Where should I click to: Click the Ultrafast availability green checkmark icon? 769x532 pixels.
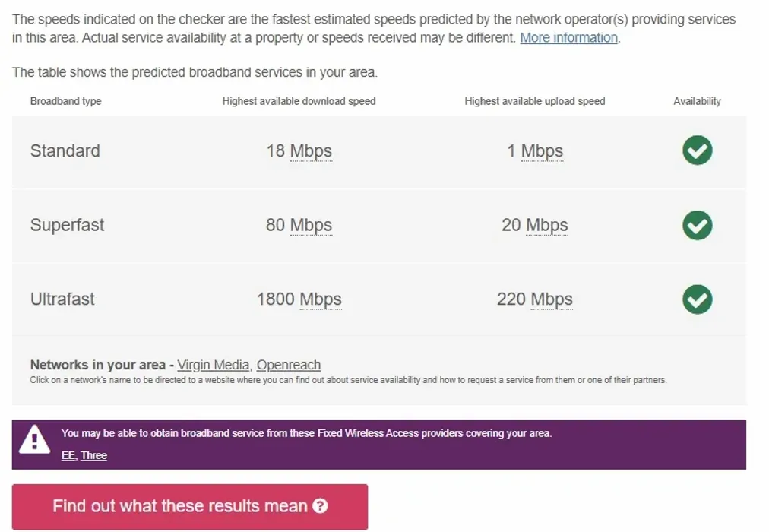pos(697,299)
